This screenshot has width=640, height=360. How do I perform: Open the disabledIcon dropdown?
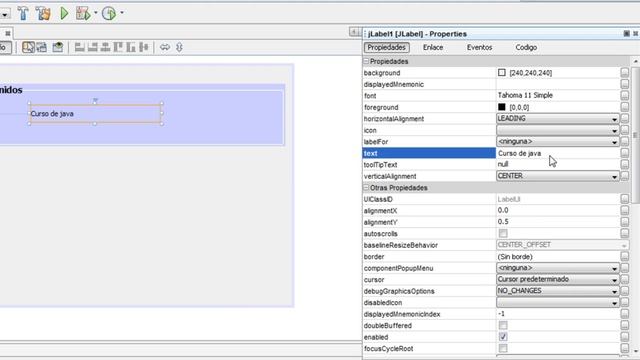click(x=558, y=302)
